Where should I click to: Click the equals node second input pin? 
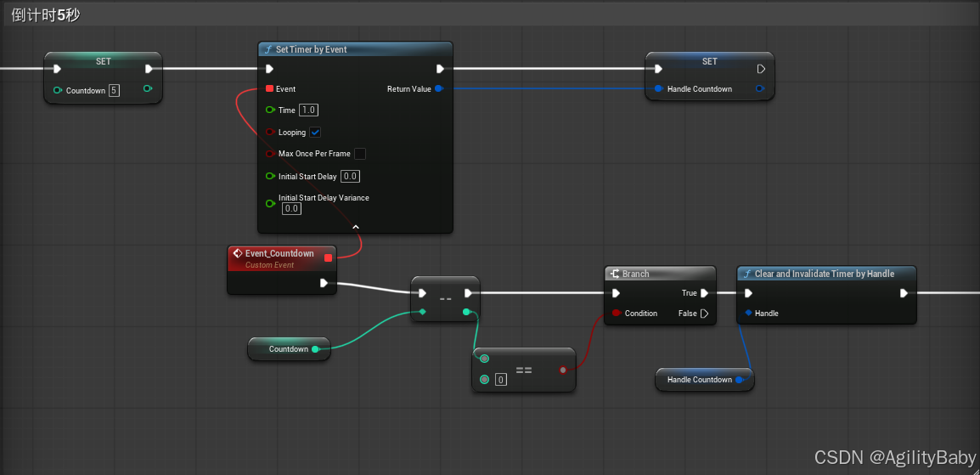click(484, 379)
